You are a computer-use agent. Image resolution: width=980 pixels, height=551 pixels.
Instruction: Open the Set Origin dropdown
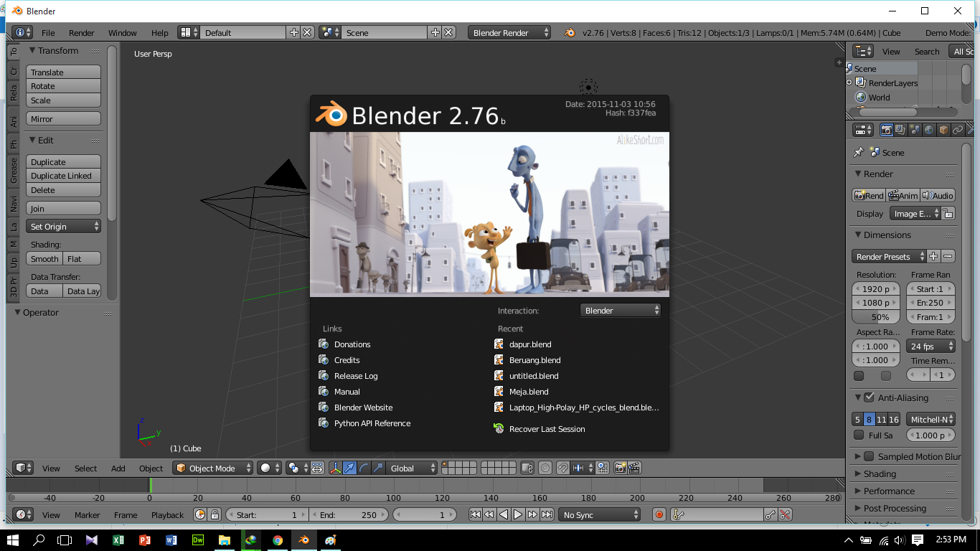click(x=64, y=226)
